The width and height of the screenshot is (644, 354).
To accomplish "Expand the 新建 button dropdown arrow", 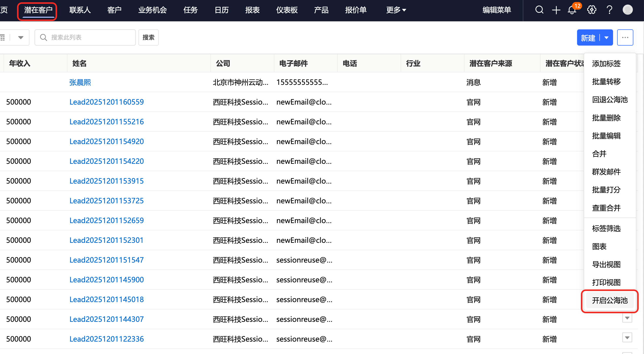I will point(606,37).
